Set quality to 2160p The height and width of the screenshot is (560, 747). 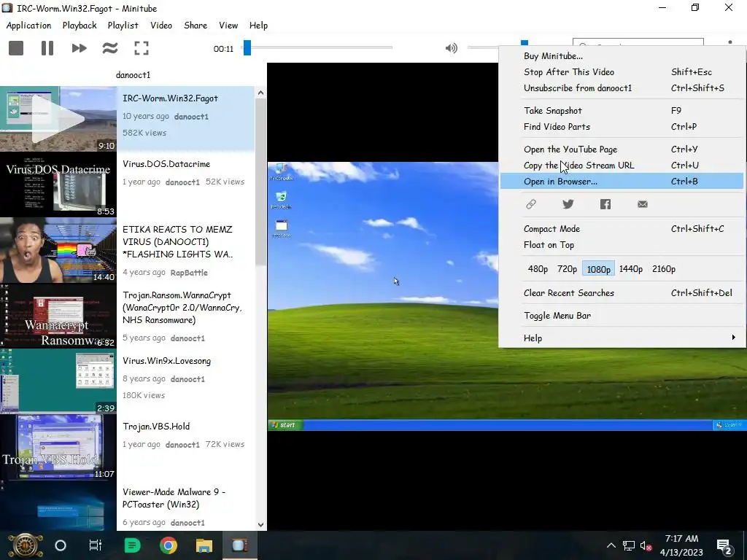664,268
